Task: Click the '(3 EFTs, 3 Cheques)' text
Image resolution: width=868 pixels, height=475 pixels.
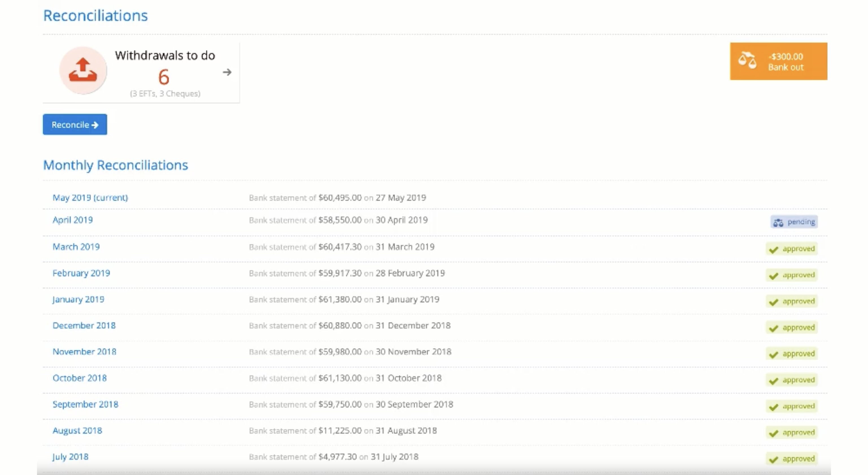Action: (165, 94)
